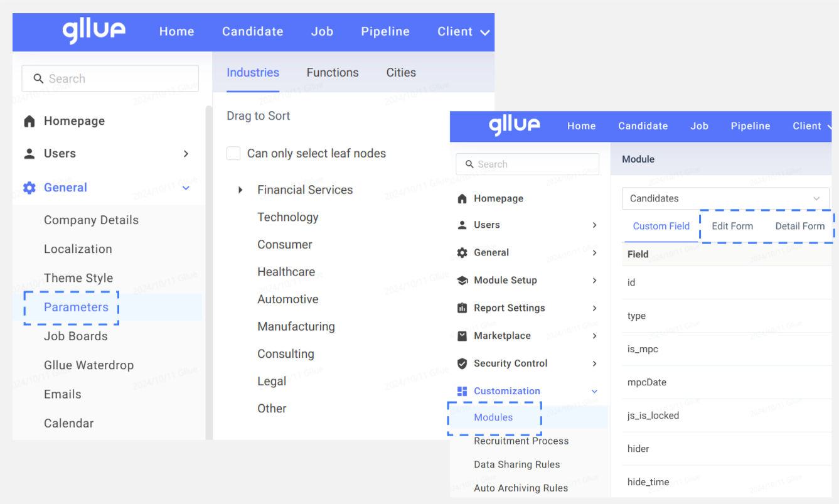Open Client dropdown in left window navbar

463,31
